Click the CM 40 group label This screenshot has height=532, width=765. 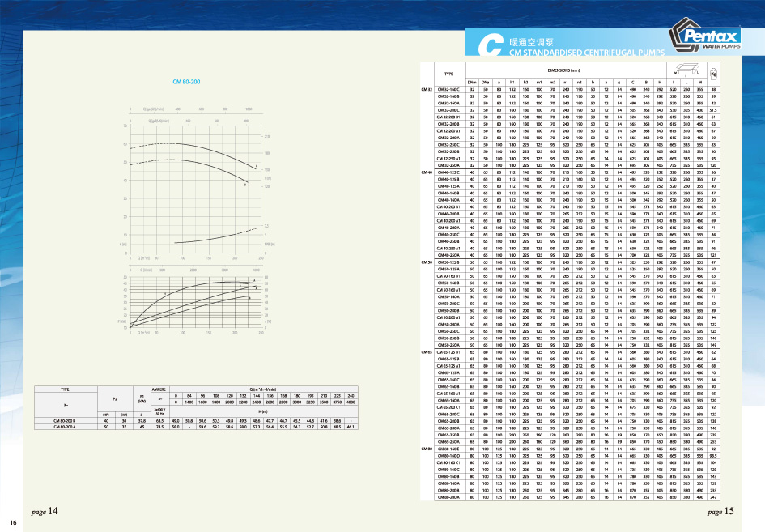(427, 172)
